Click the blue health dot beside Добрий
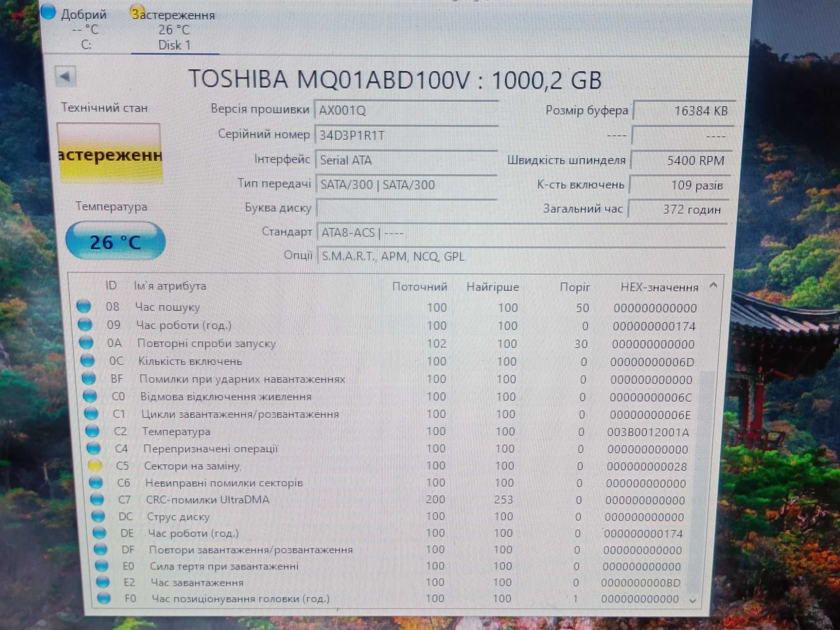The width and height of the screenshot is (840, 630). (49, 11)
